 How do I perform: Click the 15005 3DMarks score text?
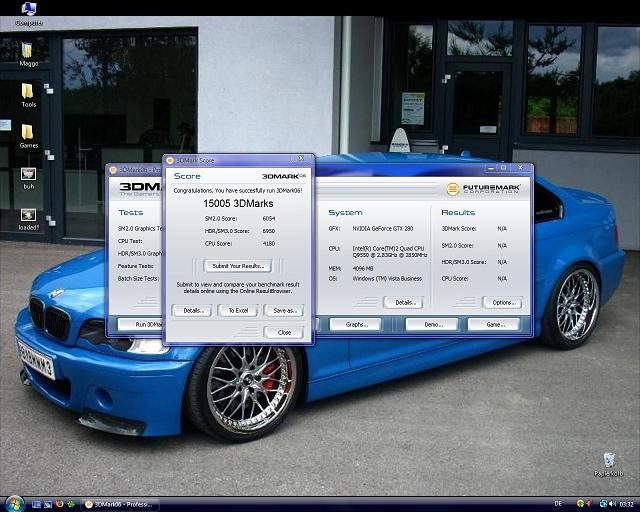click(x=238, y=204)
